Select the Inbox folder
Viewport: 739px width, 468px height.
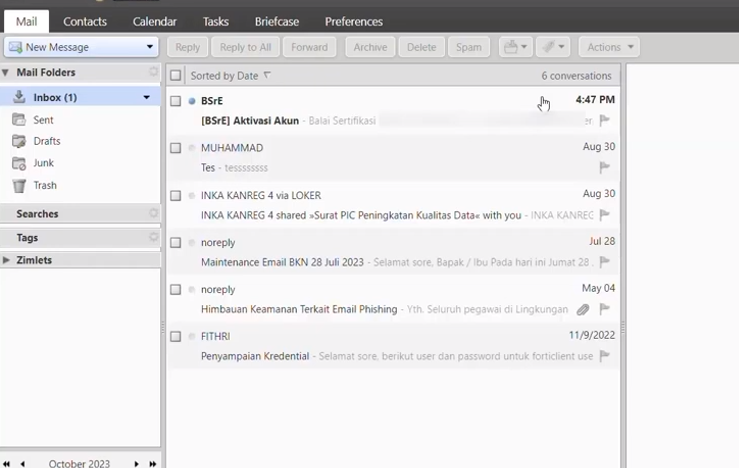(x=80, y=98)
